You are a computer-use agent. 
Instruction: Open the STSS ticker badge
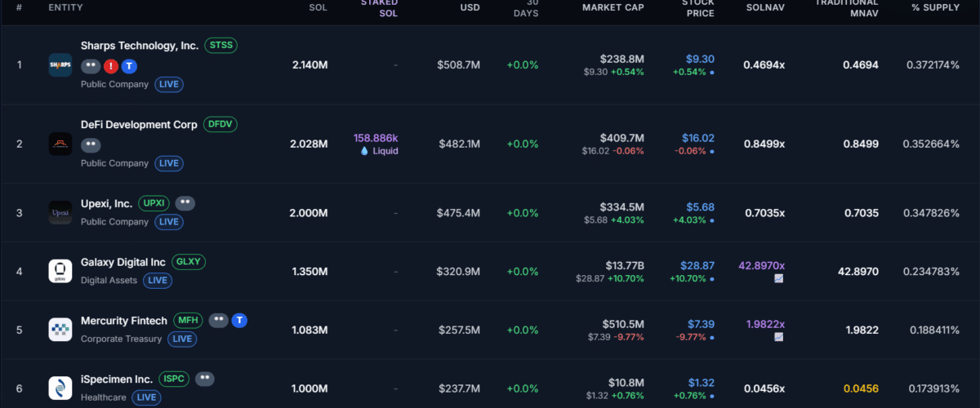click(x=220, y=46)
